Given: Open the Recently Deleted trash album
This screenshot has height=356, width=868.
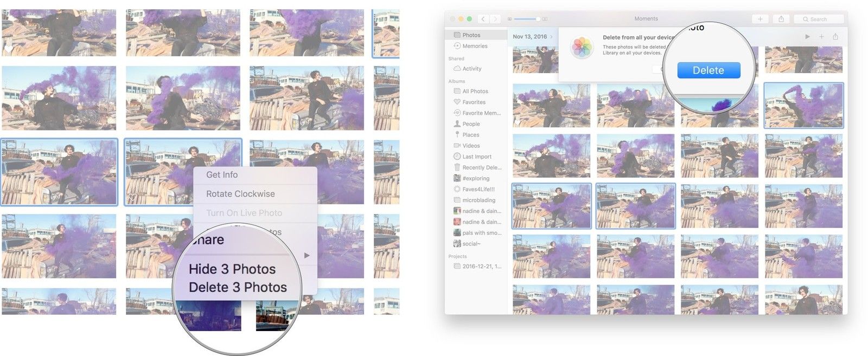Looking at the screenshot, I should (481, 167).
